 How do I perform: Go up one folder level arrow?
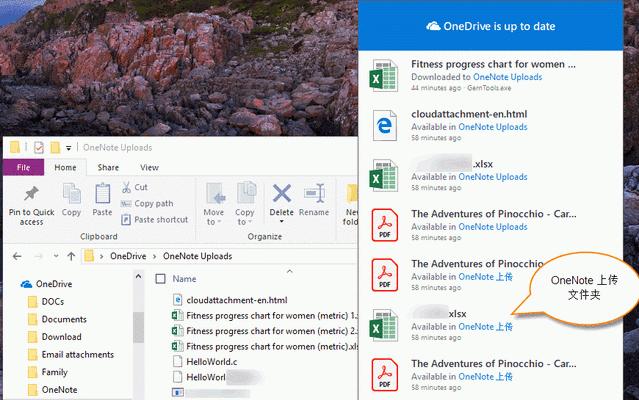[x=71, y=256]
